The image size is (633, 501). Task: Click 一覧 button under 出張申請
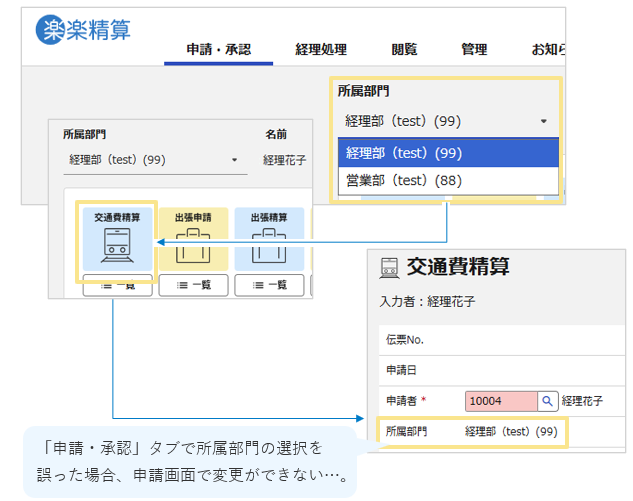coord(193,285)
